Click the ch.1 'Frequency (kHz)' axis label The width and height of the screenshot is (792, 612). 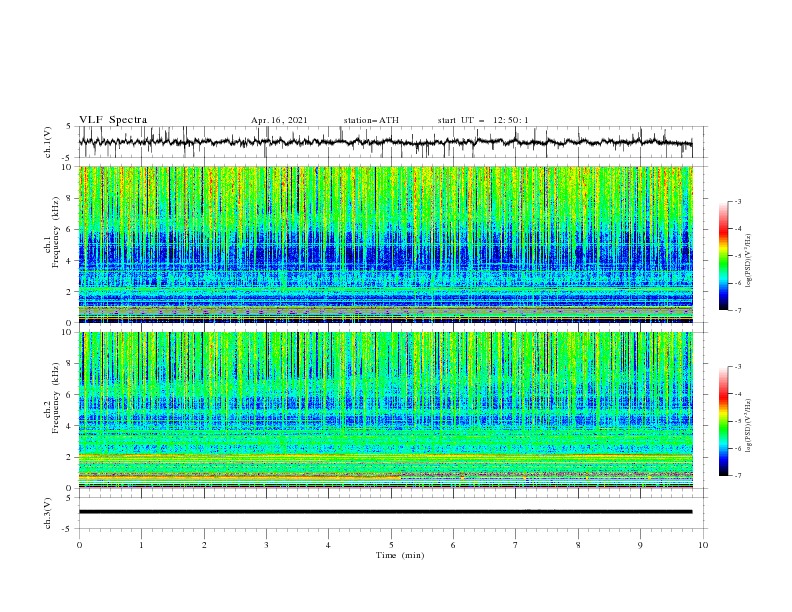56,230
